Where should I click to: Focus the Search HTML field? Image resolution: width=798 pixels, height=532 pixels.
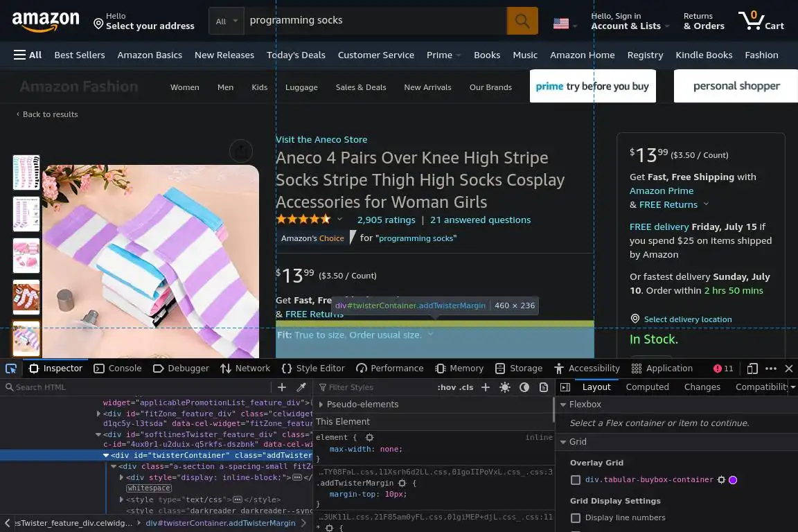click(137, 387)
